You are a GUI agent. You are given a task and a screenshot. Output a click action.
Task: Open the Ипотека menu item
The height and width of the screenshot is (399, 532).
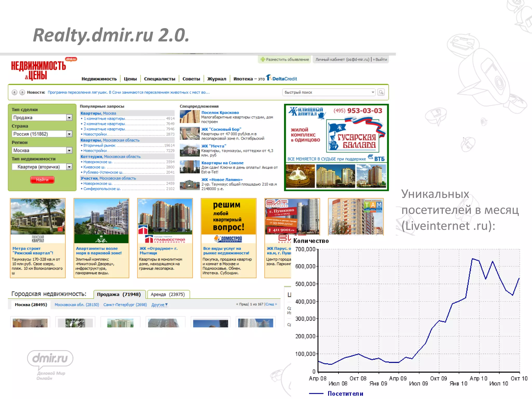[243, 79]
